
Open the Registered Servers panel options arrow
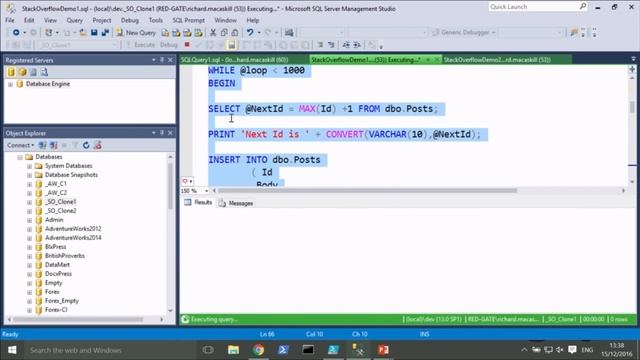click(153, 60)
